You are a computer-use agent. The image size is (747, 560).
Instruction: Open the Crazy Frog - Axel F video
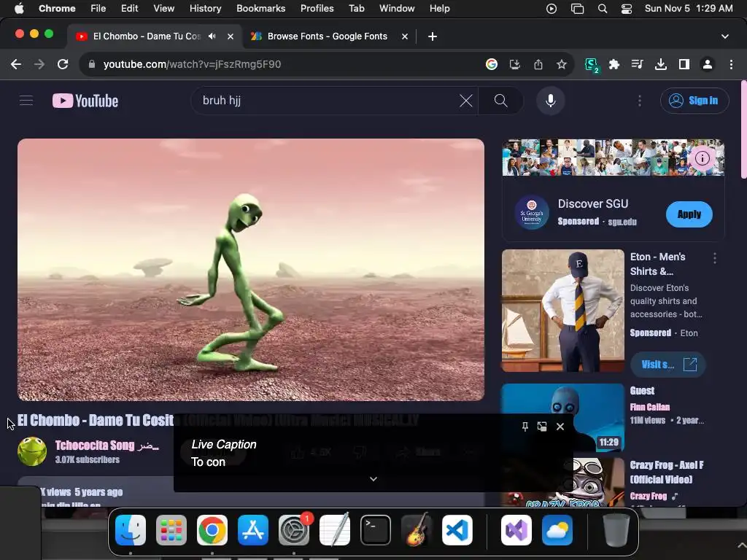667,472
